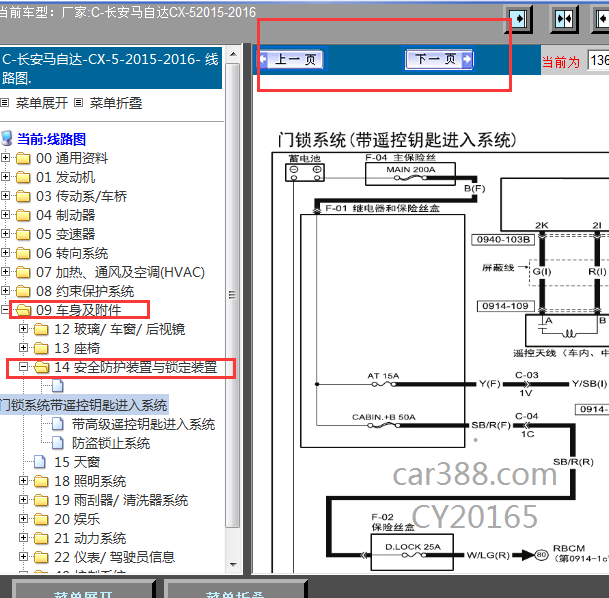Open 带高级遥控钥匙进入系统 diagram
Image resolution: width=609 pixels, height=598 pixels.
[143, 424]
